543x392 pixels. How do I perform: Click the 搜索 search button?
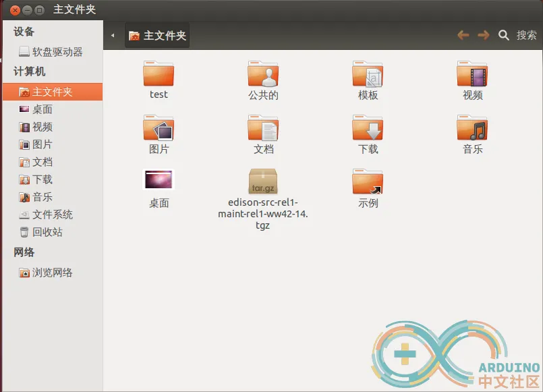point(518,35)
